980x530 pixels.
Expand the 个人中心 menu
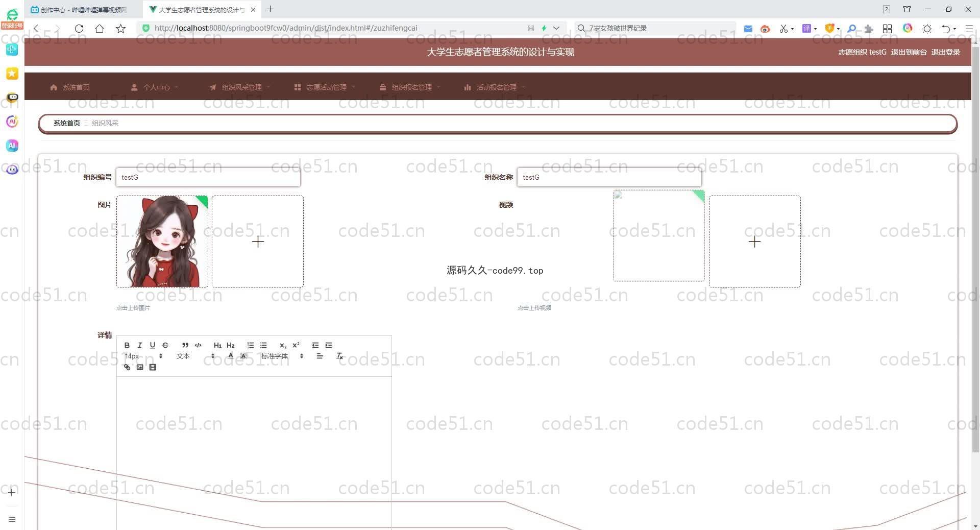(x=155, y=87)
